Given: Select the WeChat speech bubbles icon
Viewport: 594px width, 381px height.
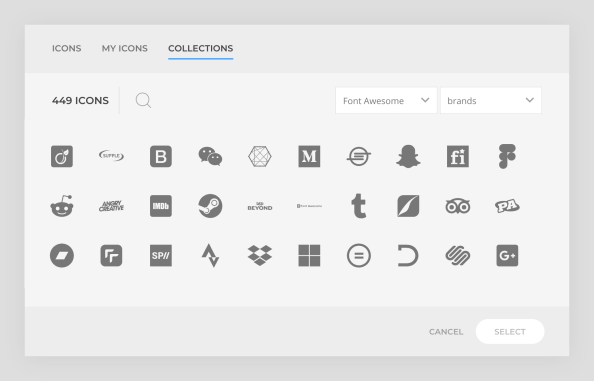Looking at the screenshot, I should point(210,156).
